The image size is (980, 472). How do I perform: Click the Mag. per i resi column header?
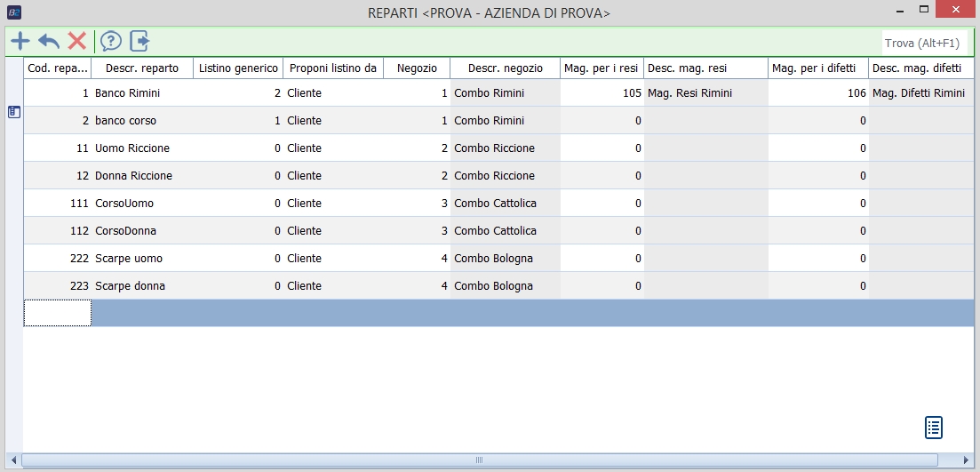pos(602,68)
